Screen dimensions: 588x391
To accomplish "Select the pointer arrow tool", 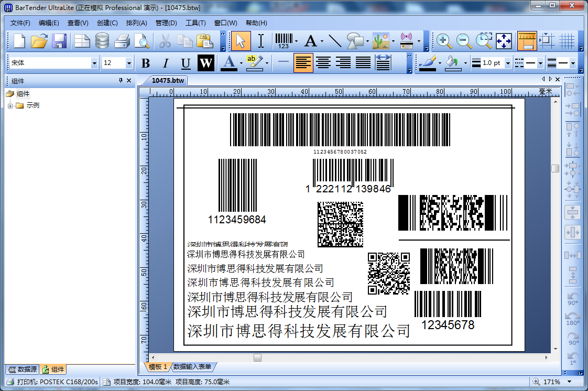I will pyautogui.click(x=241, y=41).
